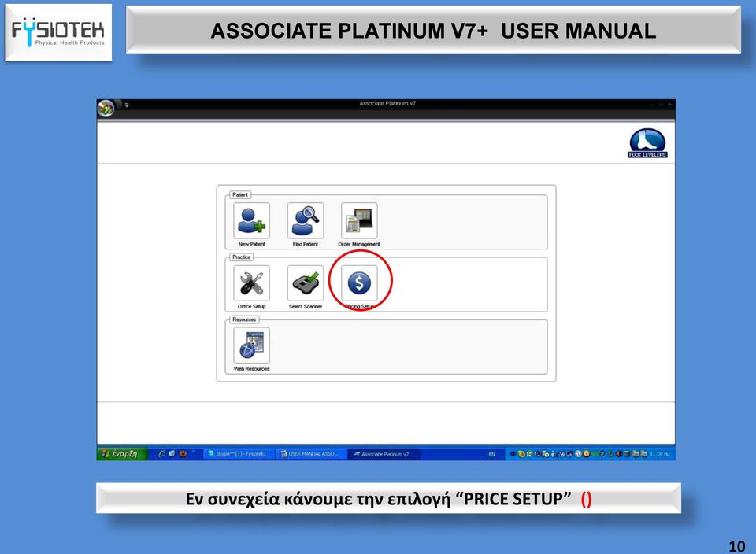Open Office Setup tools icon
The height and width of the screenshot is (554, 756).
[x=252, y=283]
